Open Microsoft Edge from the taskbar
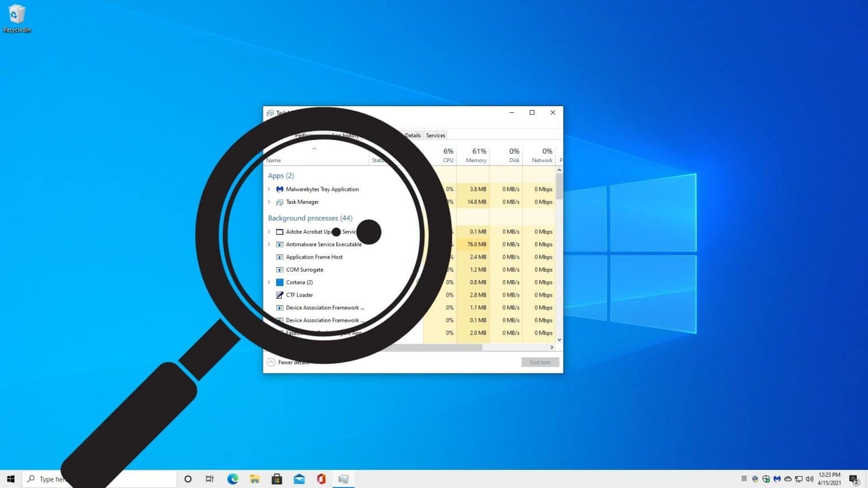Image resolution: width=868 pixels, height=488 pixels. (232, 479)
